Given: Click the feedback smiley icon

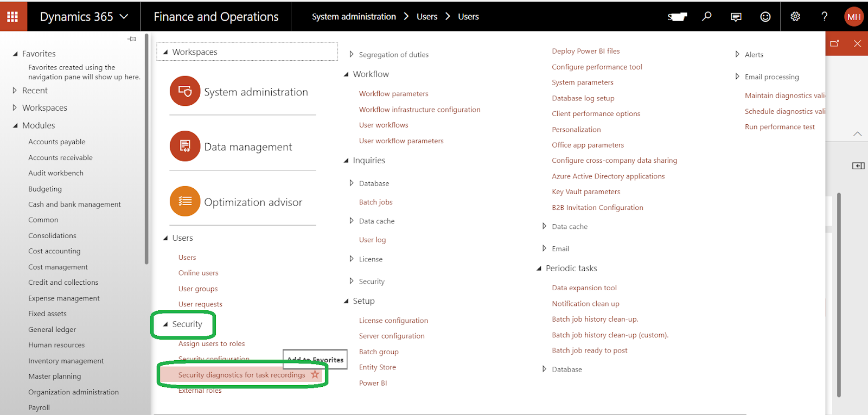Looking at the screenshot, I should coord(765,17).
